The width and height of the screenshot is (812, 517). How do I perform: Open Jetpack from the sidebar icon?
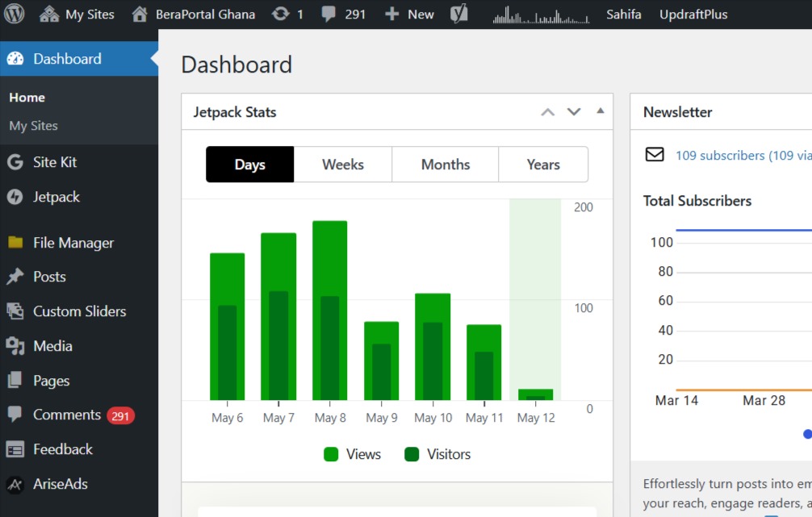click(15, 197)
